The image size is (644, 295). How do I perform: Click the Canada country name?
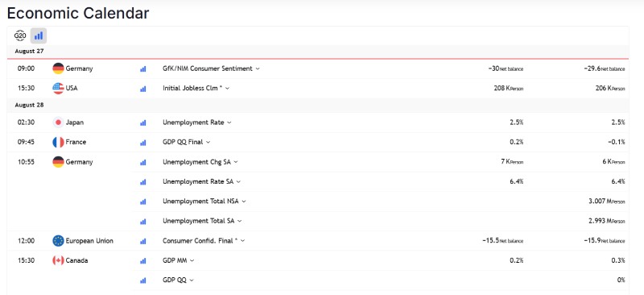tap(76, 260)
